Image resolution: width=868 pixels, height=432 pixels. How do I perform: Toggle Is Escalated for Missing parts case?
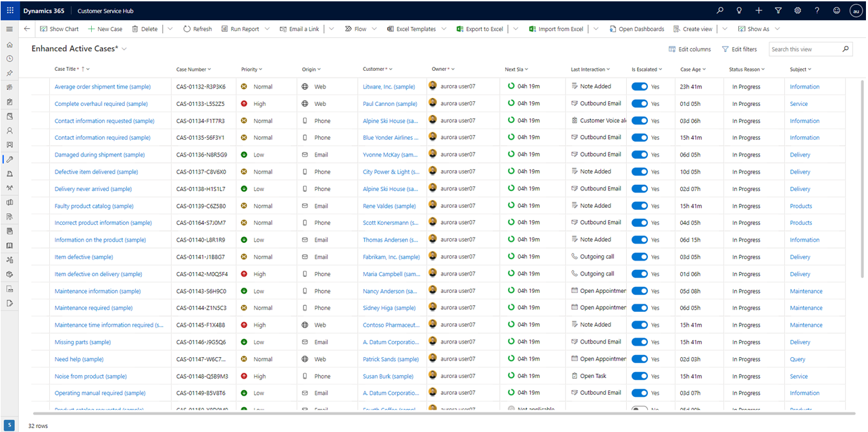(x=639, y=342)
